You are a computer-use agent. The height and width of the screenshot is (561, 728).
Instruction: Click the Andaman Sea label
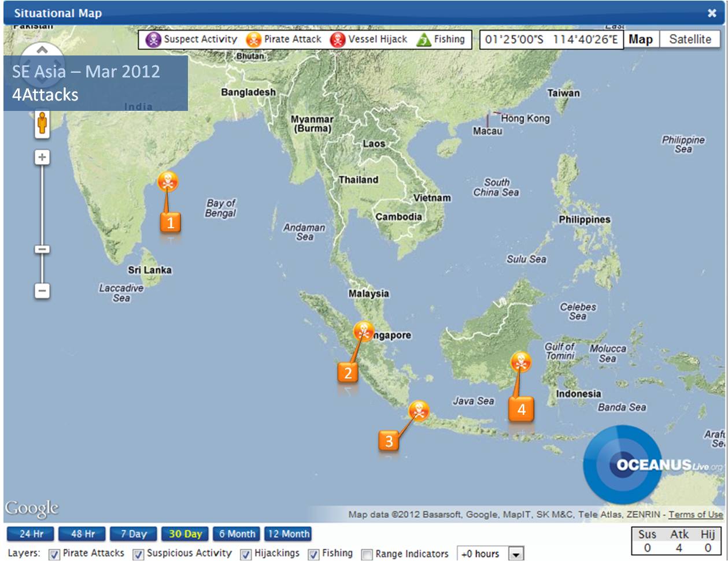point(304,232)
